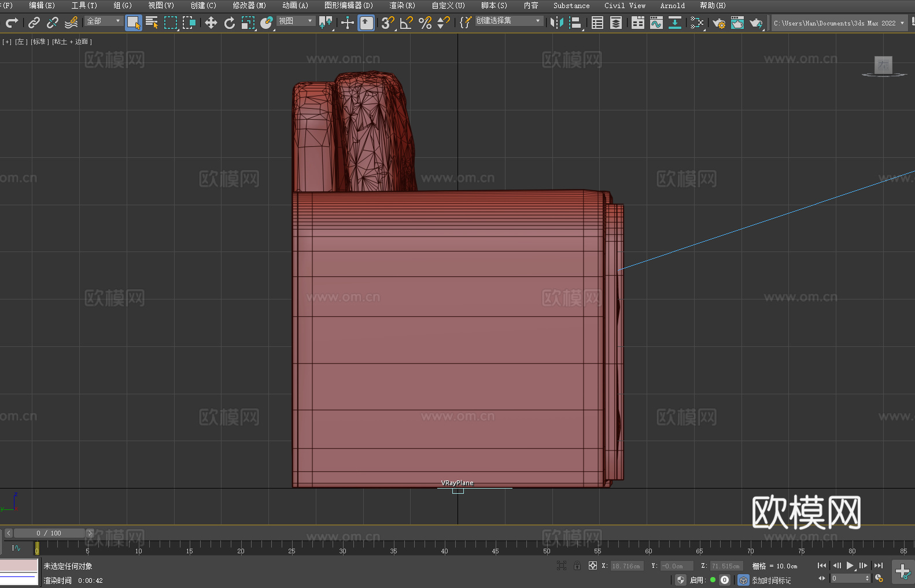Toggle Keyboard Shortcut Override button
The image size is (915, 588).
tap(366, 23)
